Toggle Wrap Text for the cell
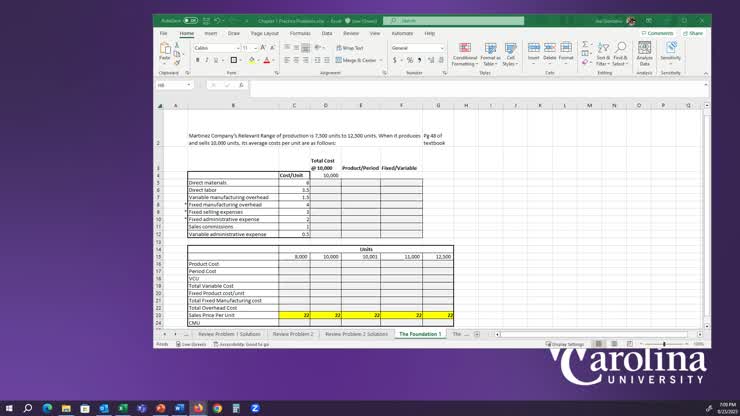The image size is (740, 416). click(350, 48)
